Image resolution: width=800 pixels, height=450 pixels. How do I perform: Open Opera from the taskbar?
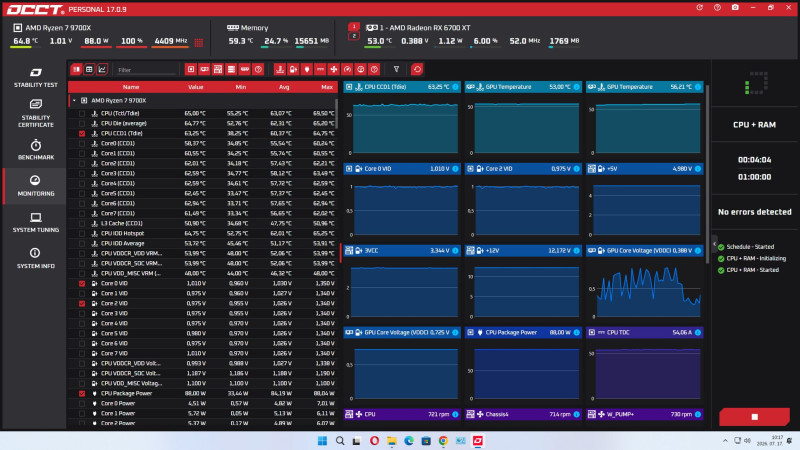(374, 441)
